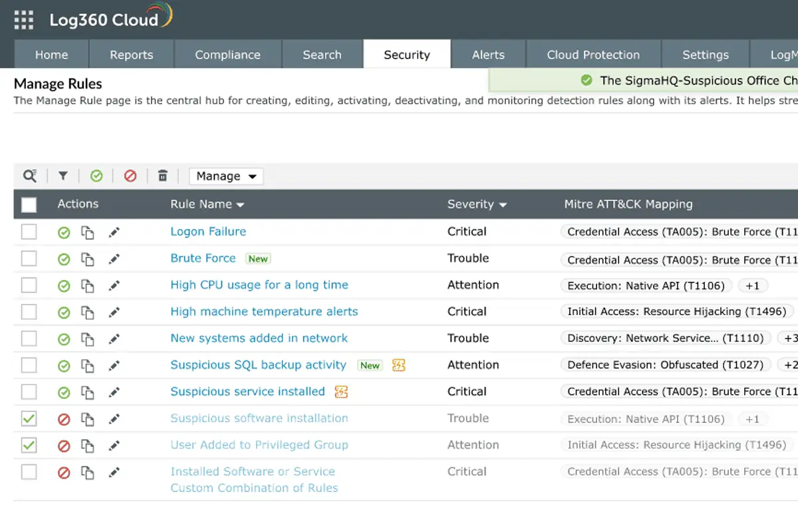Click the filter icon in the toolbar
The width and height of the screenshot is (798, 532).
[63, 176]
